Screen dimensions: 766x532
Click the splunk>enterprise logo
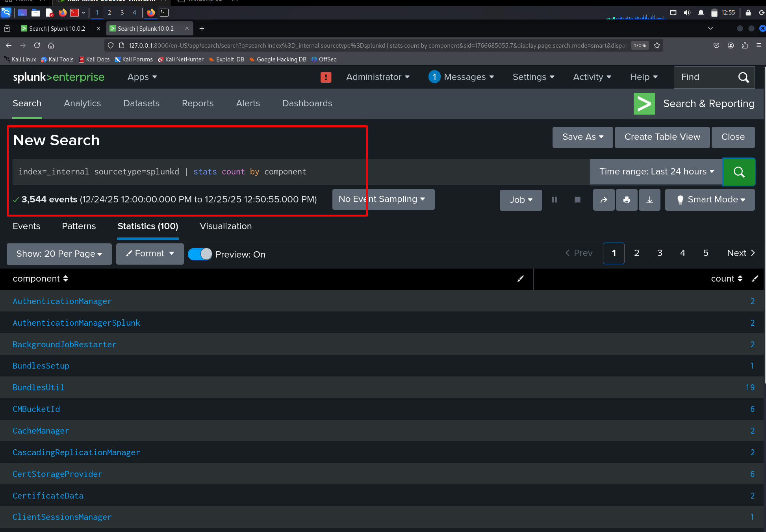(58, 77)
